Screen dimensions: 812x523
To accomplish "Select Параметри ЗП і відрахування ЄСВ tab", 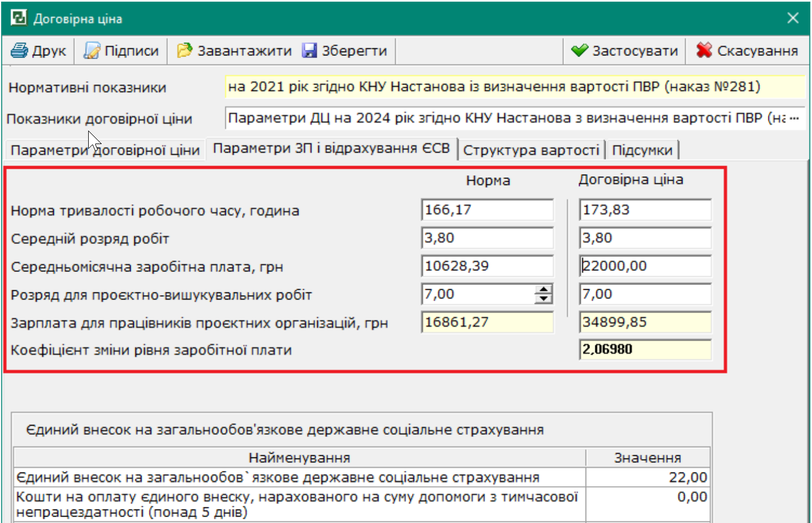I will (331, 148).
